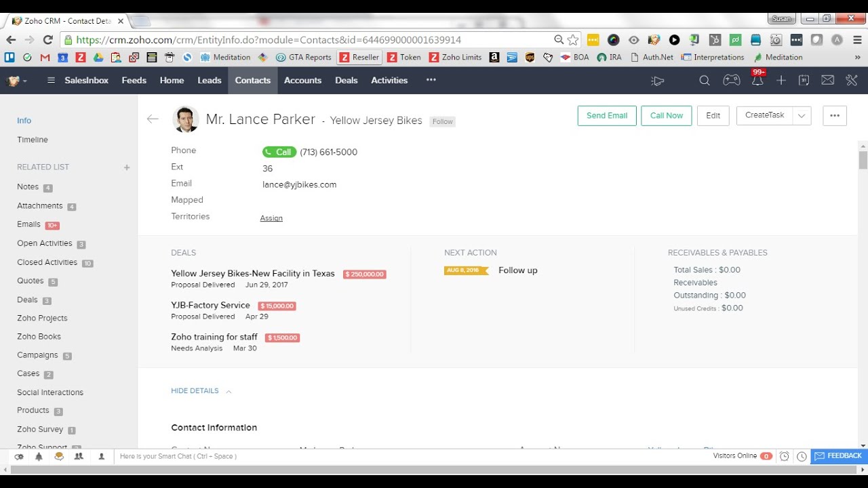Click the SalesSignals arrow icon in header
868x488 pixels.
coord(657,81)
